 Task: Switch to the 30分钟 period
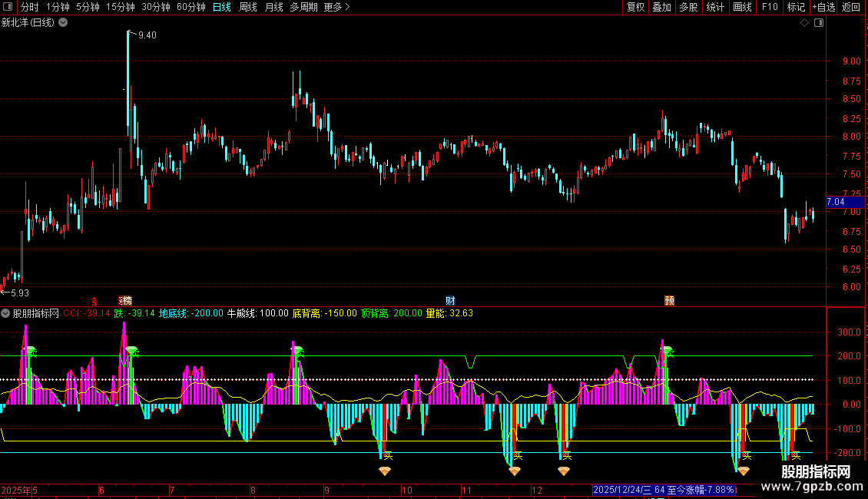click(156, 7)
